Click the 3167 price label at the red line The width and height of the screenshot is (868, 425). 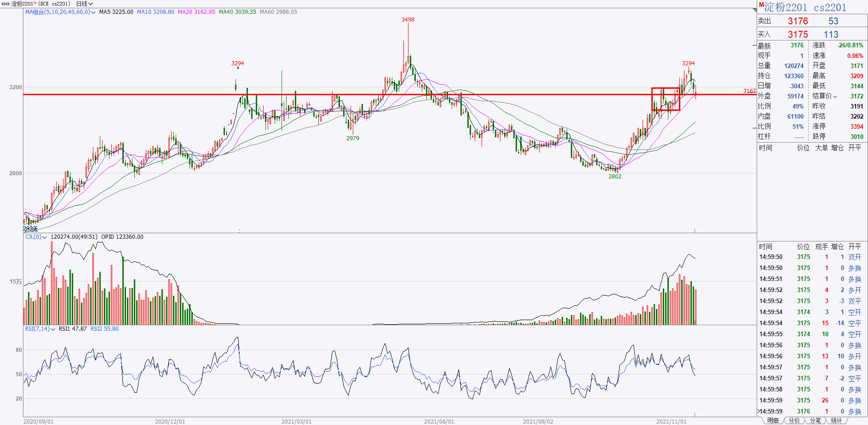click(749, 91)
